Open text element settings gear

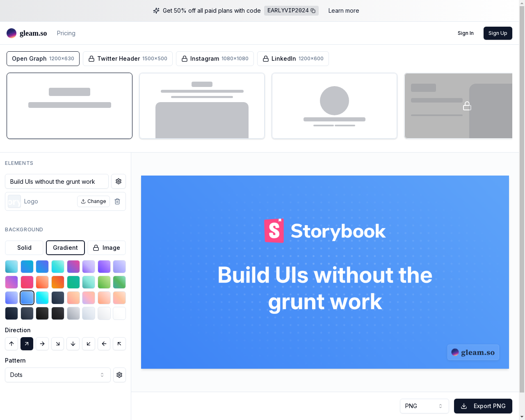coord(119,181)
